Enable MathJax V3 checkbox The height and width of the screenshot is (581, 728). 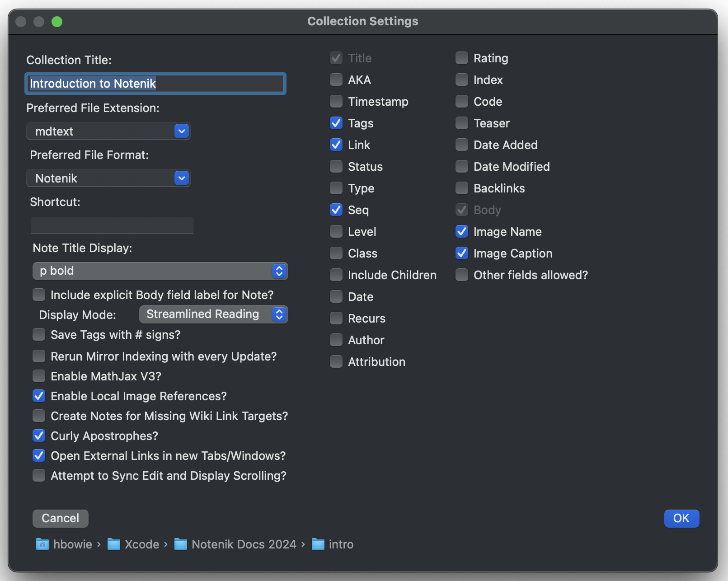(39, 376)
